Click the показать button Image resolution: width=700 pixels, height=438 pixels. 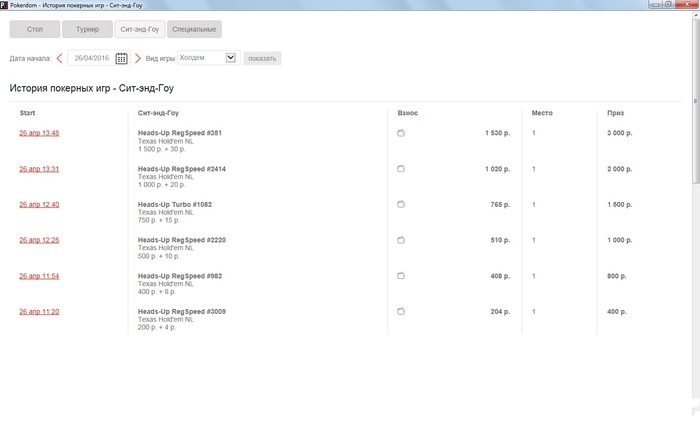tap(262, 58)
